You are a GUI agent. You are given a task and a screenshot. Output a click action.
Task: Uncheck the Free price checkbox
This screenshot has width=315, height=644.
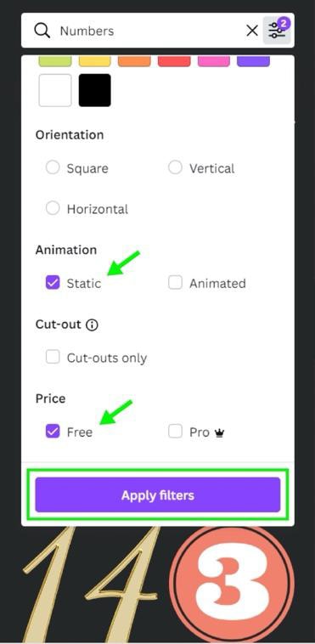[x=53, y=432]
